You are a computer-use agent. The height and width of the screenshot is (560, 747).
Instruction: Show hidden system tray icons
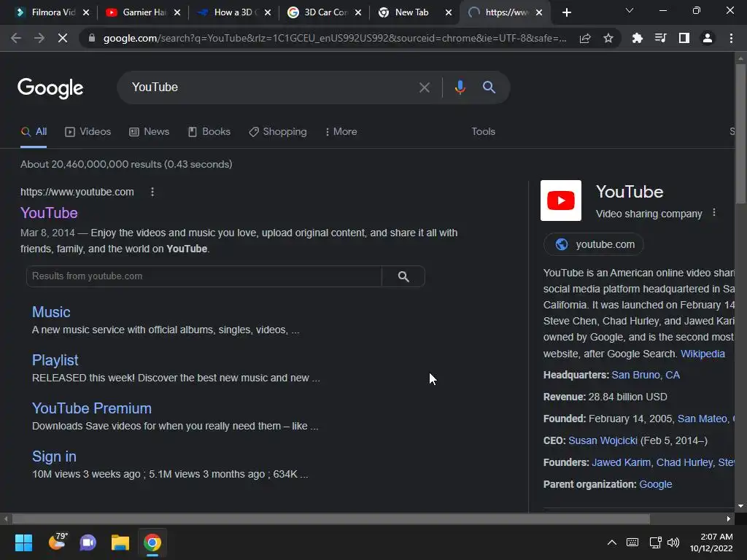click(612, 542)
